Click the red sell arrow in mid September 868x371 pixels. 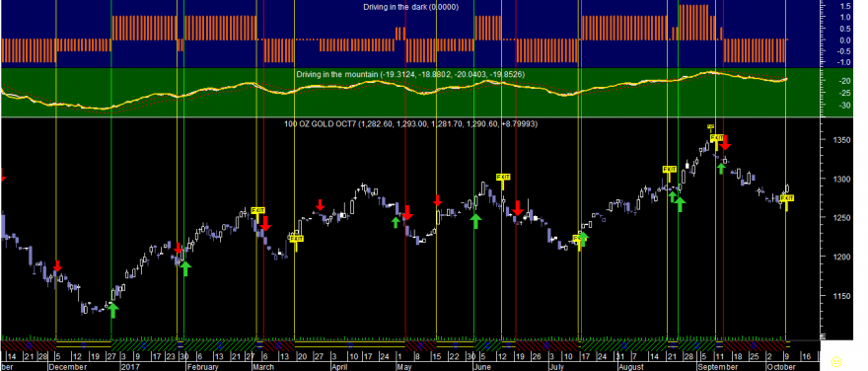pyautogui.click(x=726, y=142)
